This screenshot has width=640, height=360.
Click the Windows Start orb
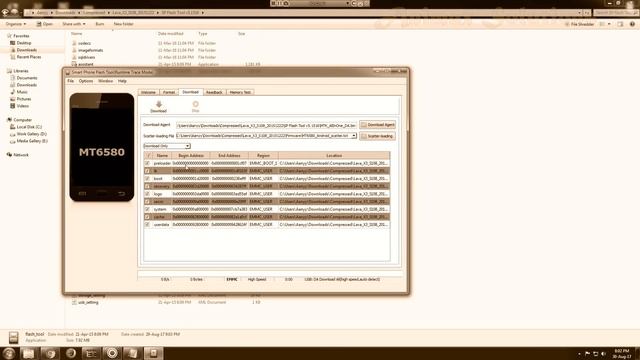tap(9, 353)
